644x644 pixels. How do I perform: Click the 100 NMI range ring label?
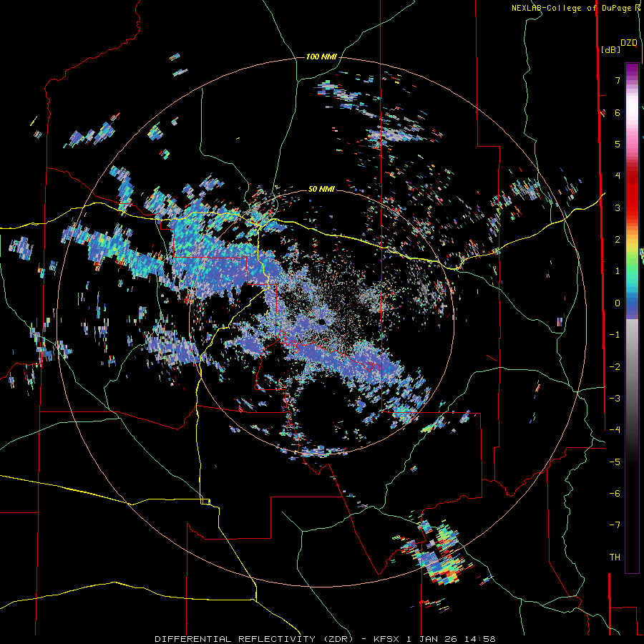pyautogui.click(x=321, y=57)
